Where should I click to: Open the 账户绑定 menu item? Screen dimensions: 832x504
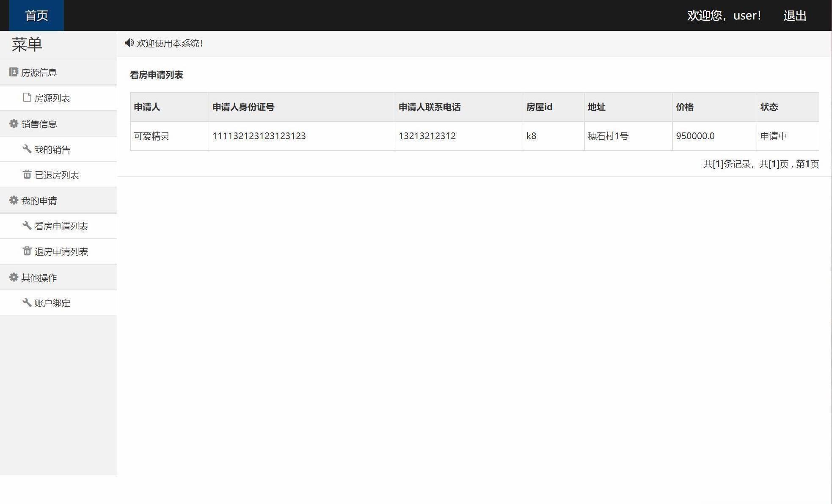58,303
